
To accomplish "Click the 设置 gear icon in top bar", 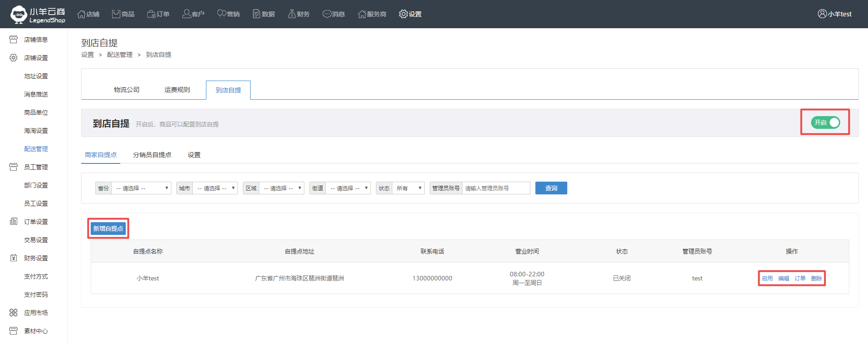I will (403, 14).
